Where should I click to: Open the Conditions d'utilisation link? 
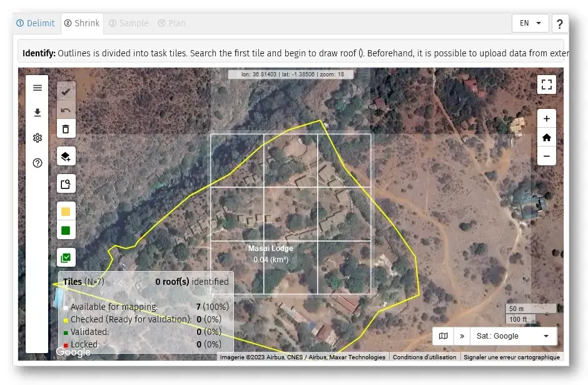(424, 357)
